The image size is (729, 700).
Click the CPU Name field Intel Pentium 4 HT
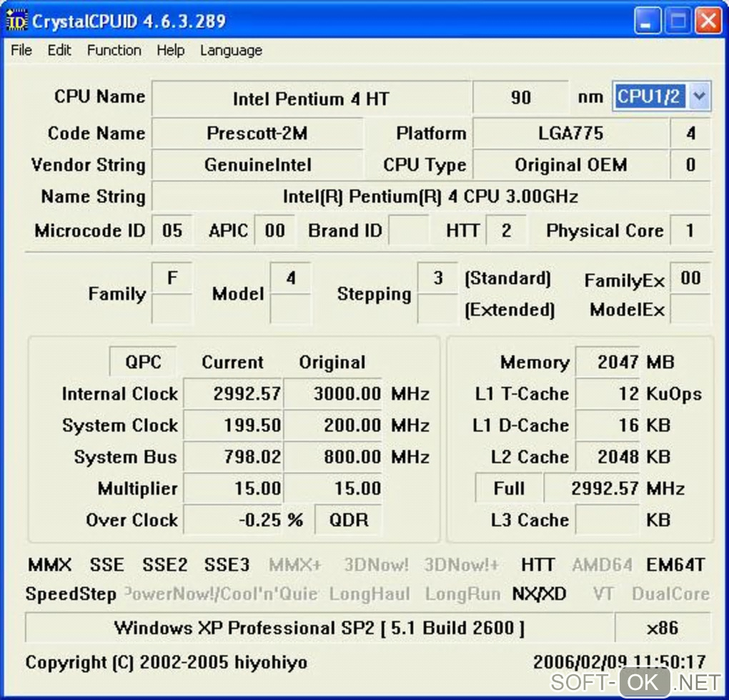(x=311, y=98)
